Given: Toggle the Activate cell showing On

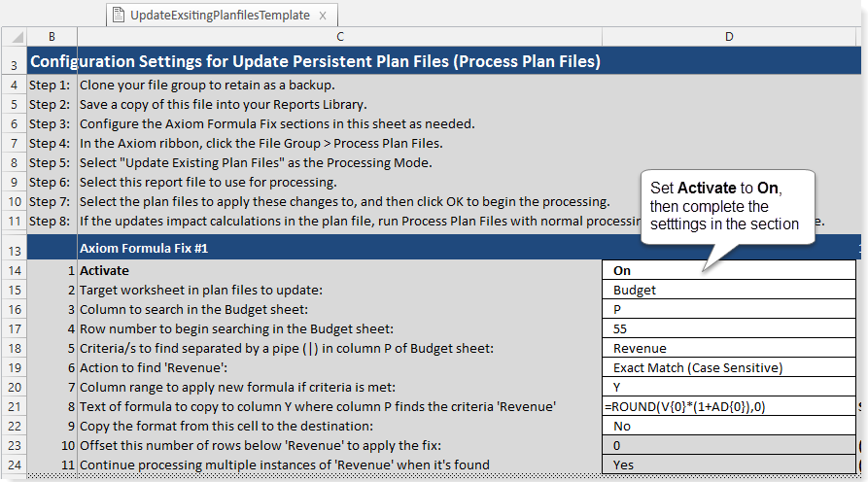Looking at the screenshot, I should click(x=729, y=270).
